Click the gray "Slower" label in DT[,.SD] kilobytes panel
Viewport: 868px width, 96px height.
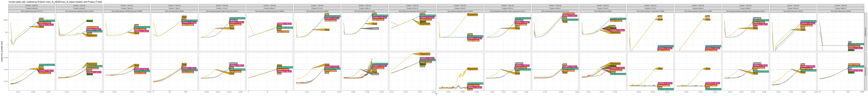pyautogui.click(x=375, y=29)
